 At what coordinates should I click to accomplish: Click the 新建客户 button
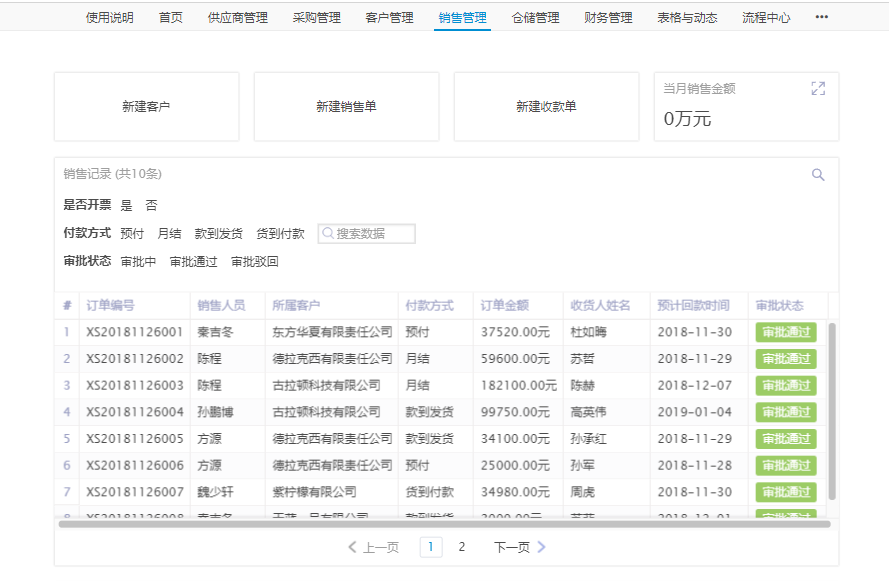point(146,107)
